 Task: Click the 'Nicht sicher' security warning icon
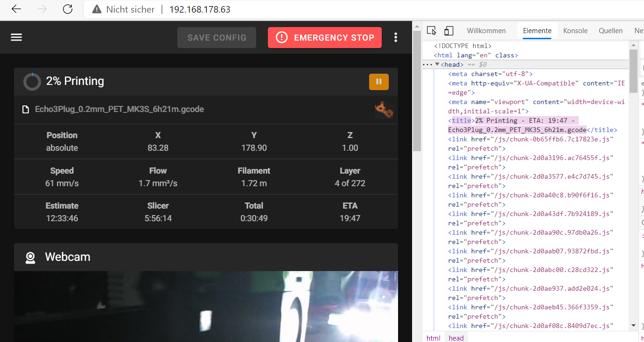tap(97, 9)
